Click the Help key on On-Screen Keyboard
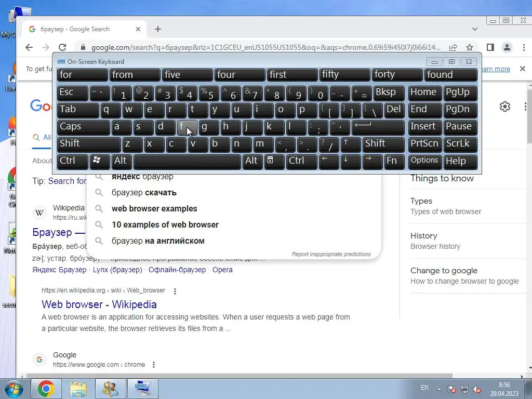The width and height of the screenshot is (532, 399). [x=460, y=162]
